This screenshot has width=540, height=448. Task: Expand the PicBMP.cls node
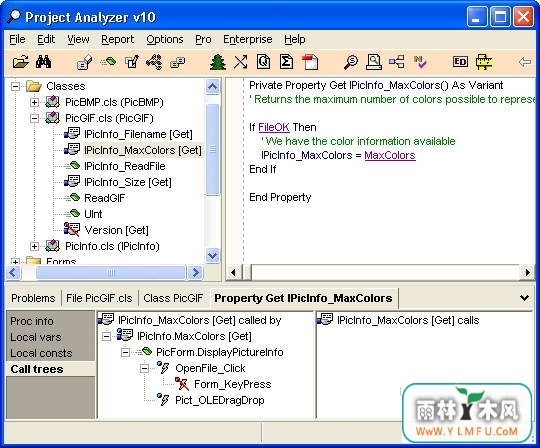pos(34,102)
